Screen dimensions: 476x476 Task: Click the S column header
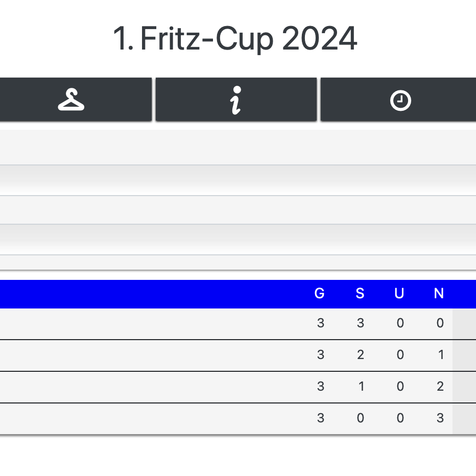coord(360,294)
